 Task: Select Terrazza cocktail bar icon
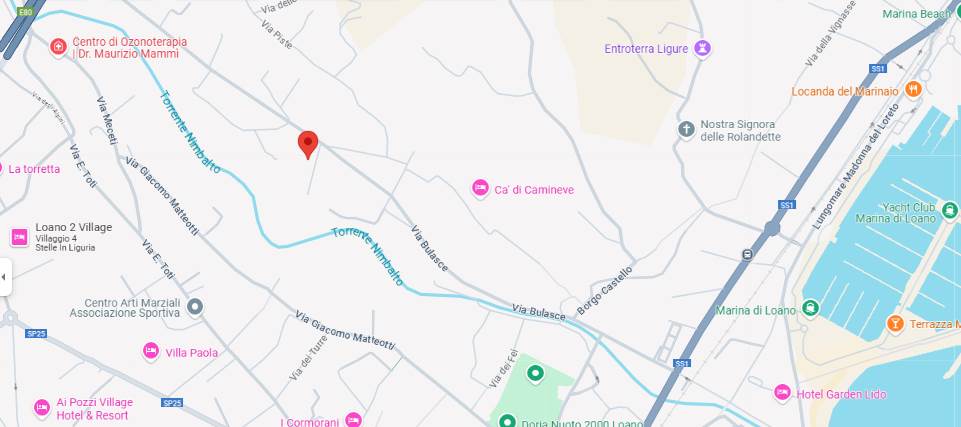(895, 323)
